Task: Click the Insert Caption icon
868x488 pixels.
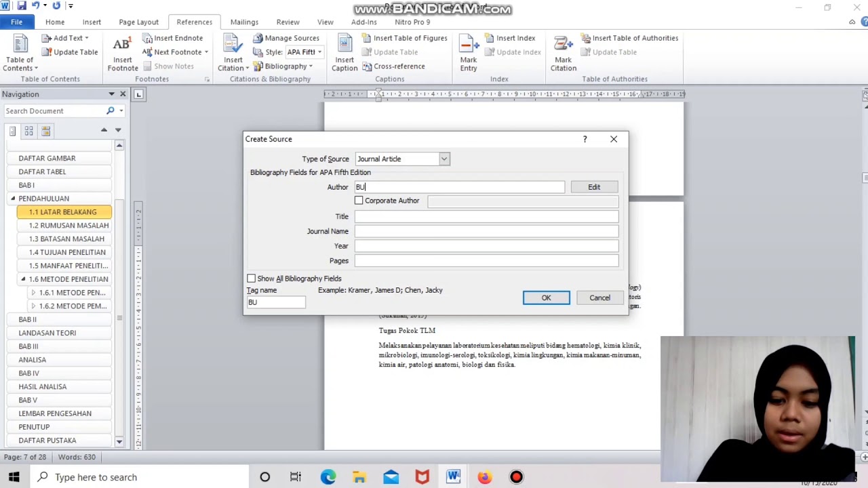Action: (344, 53)
